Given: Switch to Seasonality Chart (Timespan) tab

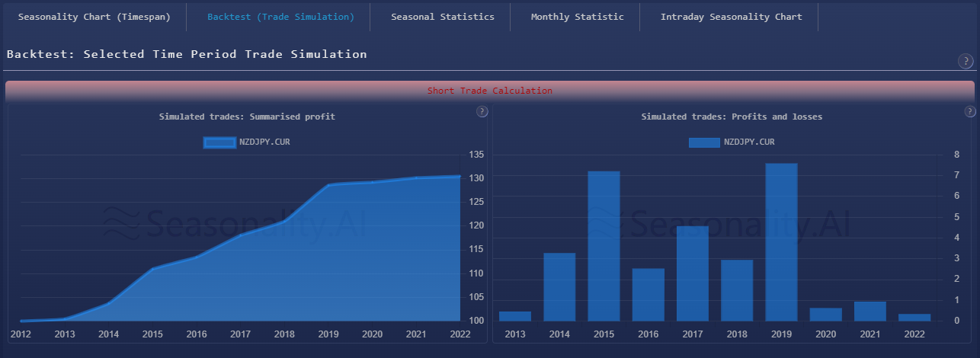Looking at the screenshot, I should tap(94, 17).
